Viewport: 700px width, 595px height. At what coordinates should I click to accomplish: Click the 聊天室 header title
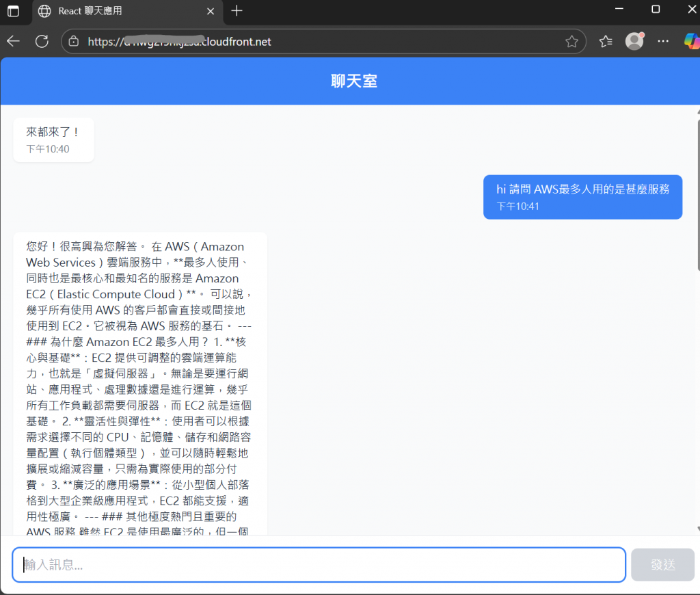pos(354,81)
